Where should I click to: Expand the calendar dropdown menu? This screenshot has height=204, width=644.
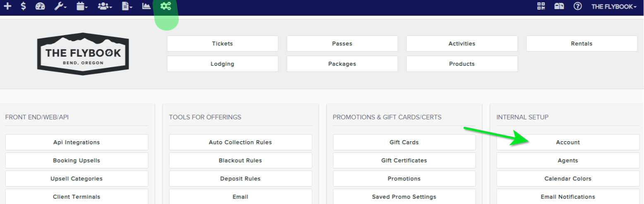82,6
